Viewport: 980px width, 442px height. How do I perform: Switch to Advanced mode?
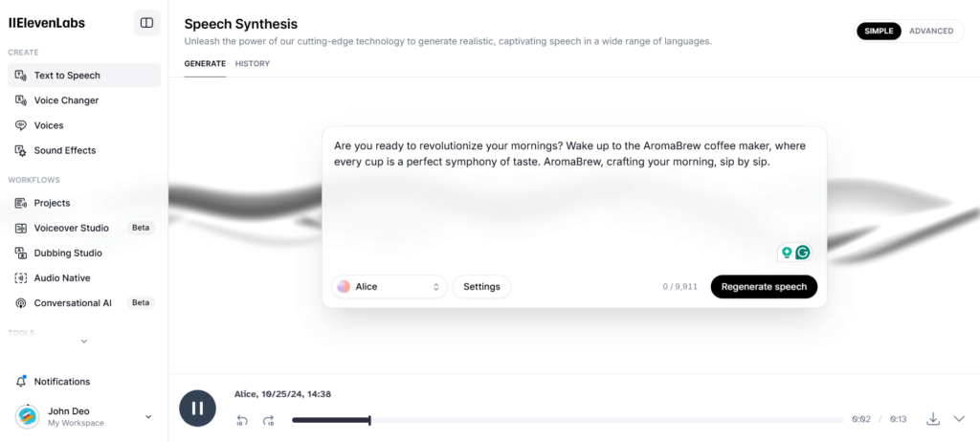tap(930, 31)
